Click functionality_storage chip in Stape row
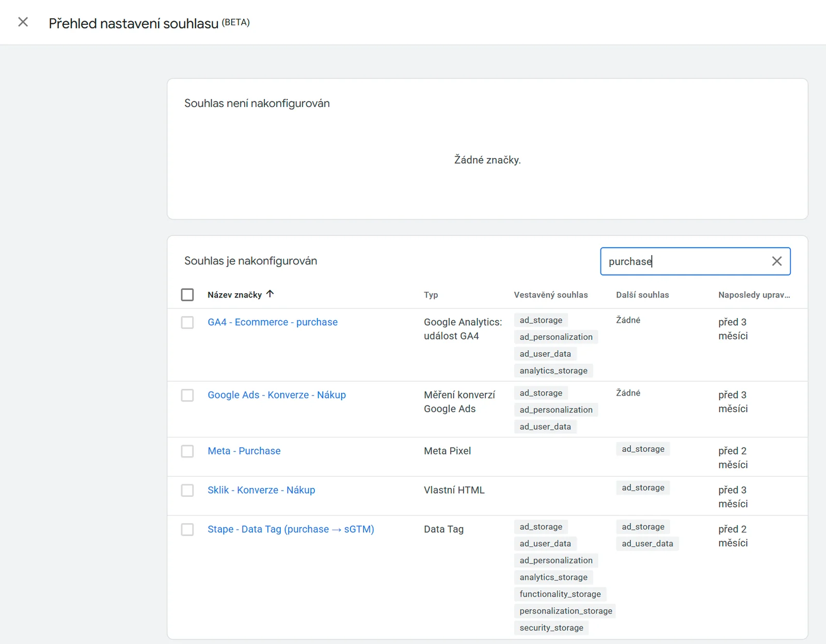Screen dimensions: 826x644 pos(560,594)
